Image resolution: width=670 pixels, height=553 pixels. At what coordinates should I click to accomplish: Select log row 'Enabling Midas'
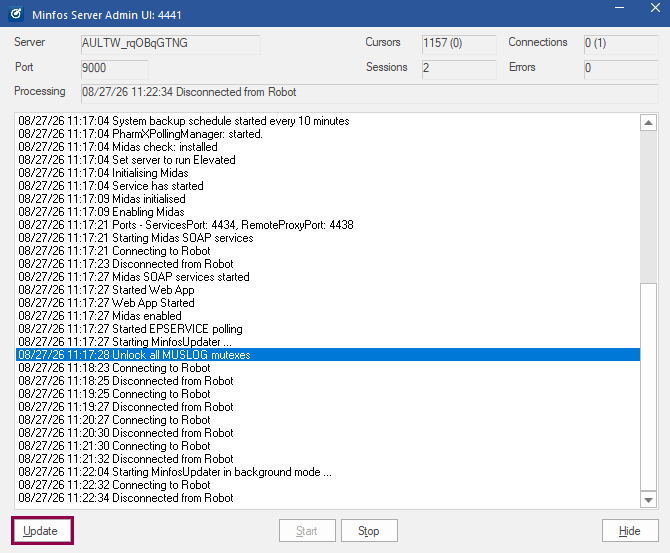[x=328, y=212]
